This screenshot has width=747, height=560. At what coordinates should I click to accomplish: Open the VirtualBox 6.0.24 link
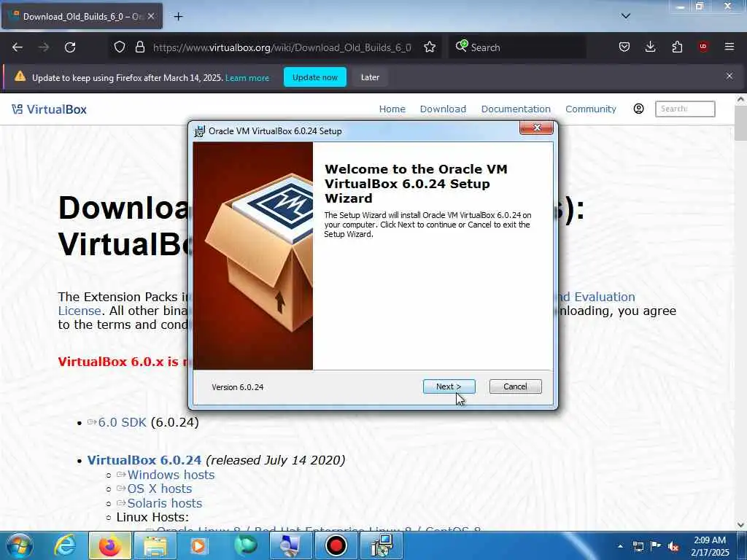click(x=144, y=460)
